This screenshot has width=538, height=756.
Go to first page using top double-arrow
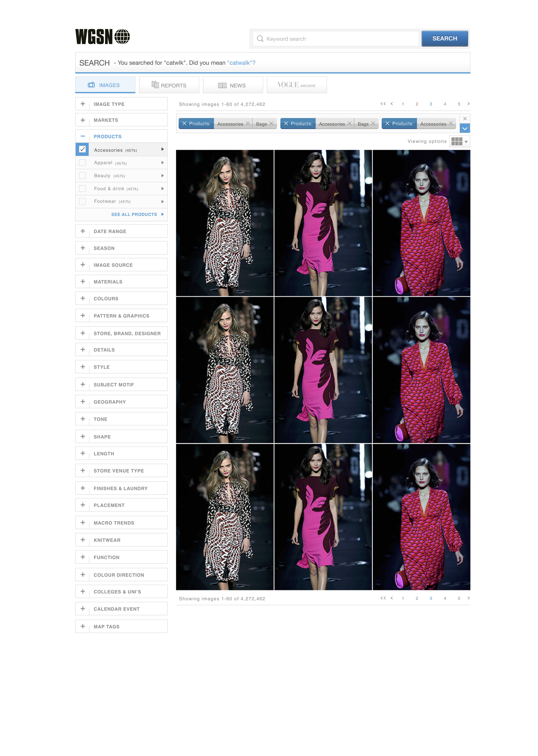[383, 104]
